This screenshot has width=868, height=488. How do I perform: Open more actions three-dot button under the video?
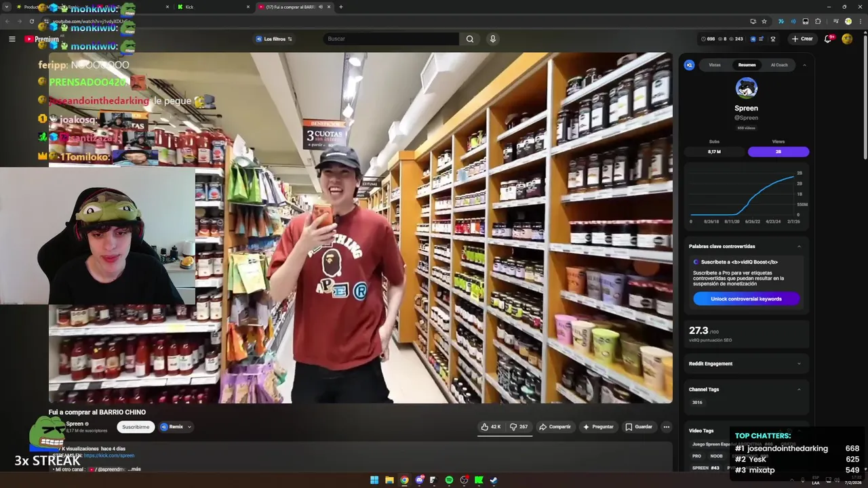pos(667,426)
